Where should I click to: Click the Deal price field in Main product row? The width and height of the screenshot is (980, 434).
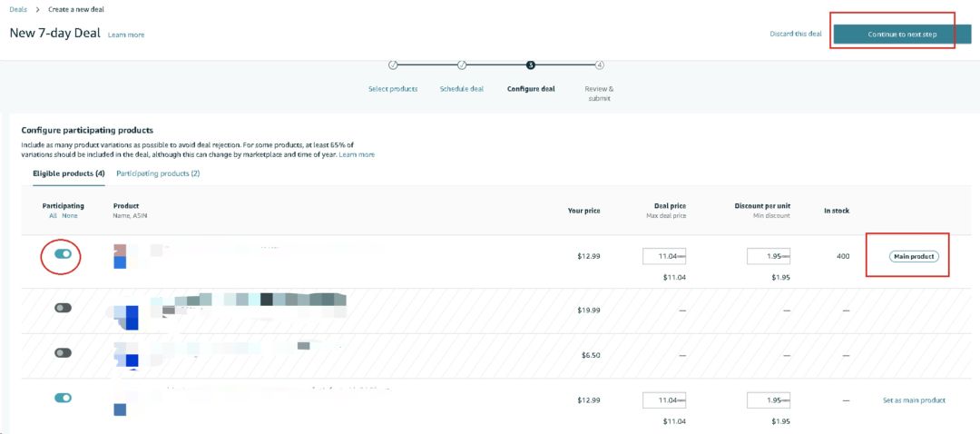click(x=665, y=257)
